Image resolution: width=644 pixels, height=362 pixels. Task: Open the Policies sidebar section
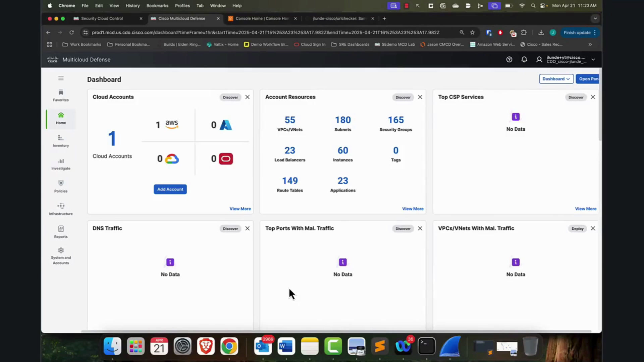tap(61, 187)
